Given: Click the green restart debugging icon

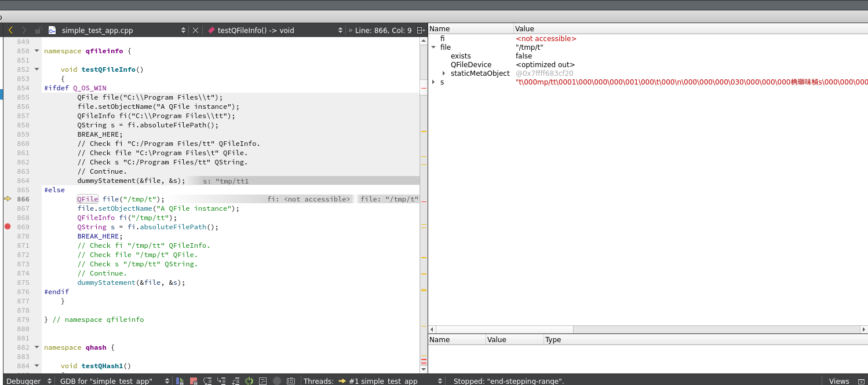Looking at the screenshot, I should pyautogui.click(x=249, y=381).
